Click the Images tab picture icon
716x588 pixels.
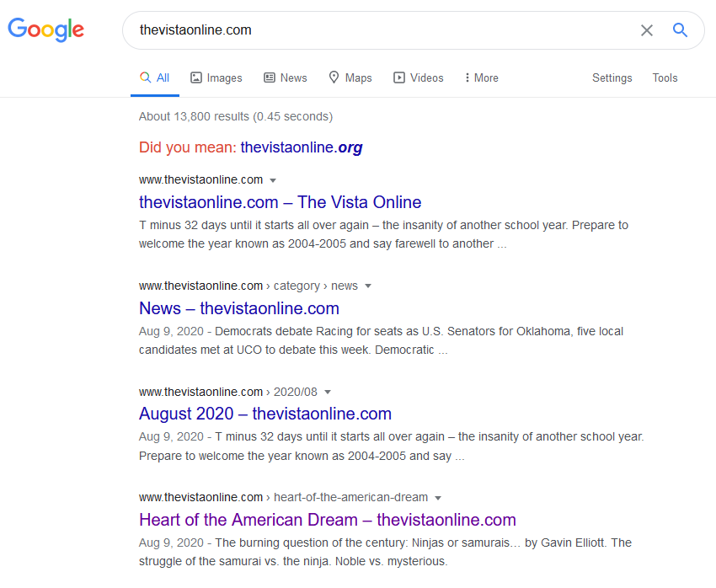(196, 78)
